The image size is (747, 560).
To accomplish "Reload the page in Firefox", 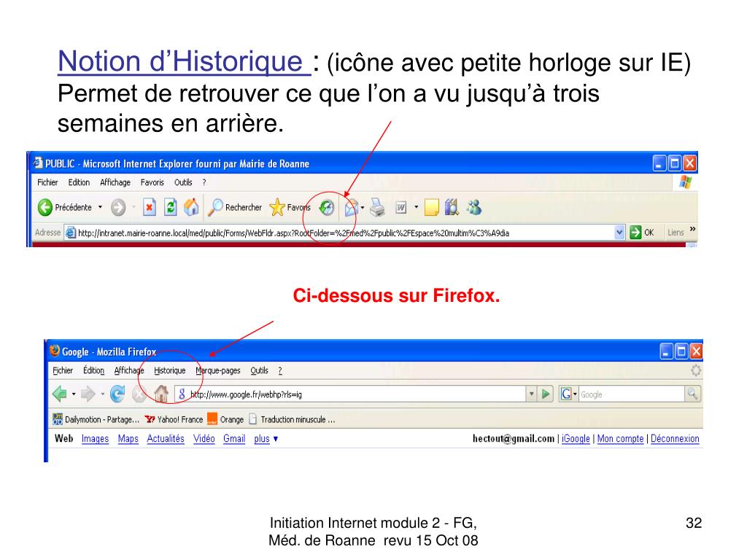I will (x=117, y=394).
